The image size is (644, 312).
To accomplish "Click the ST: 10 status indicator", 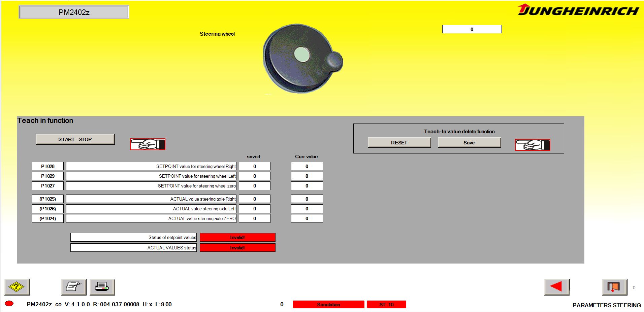I will (x=387, y=304).
